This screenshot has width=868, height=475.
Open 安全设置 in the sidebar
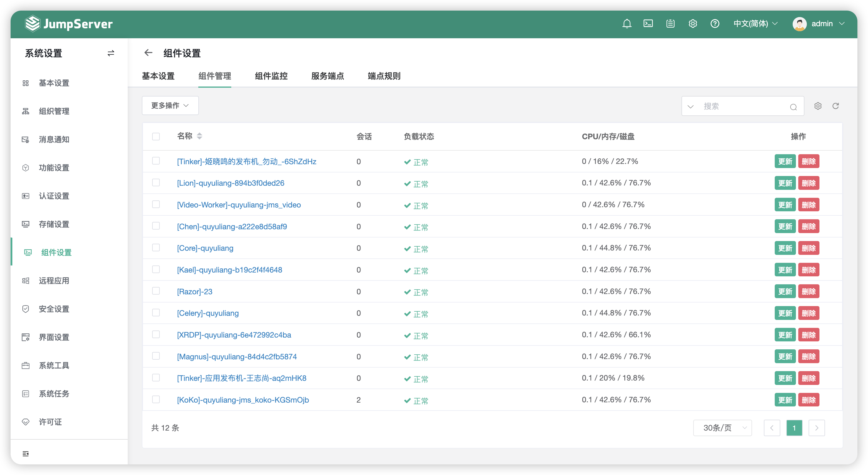point(54,309)
